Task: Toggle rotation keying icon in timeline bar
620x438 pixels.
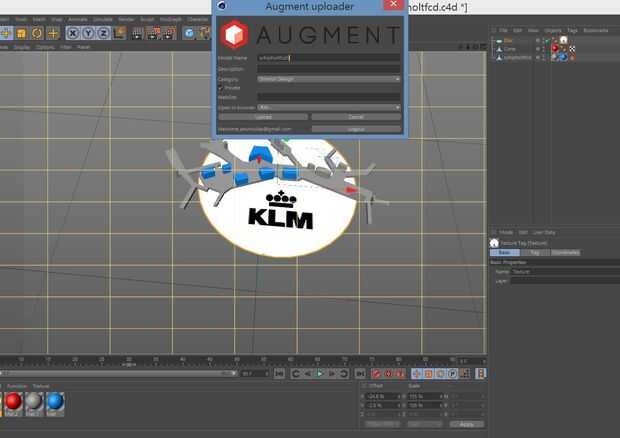Action: coord(440,374)
